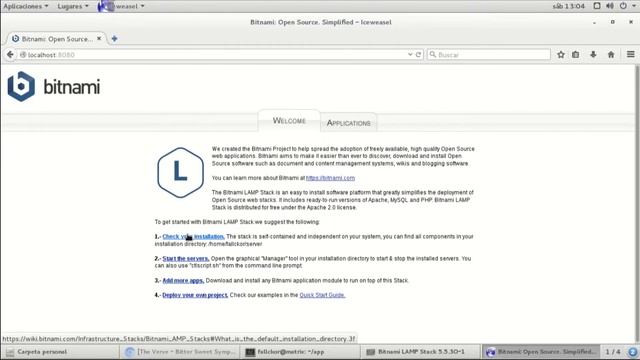Switch to Carpeta personal in taskbar

pyautogui.click(x=60, y=351)
